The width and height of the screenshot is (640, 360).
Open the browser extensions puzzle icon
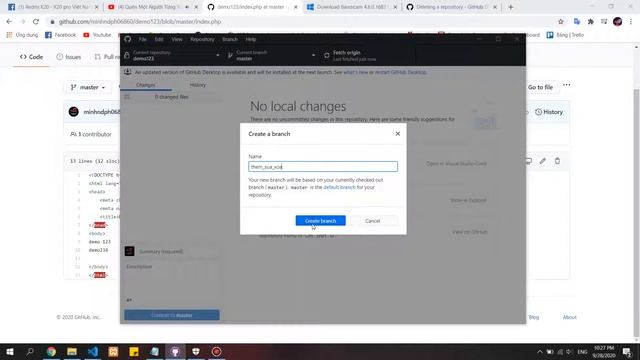point(591,21)
